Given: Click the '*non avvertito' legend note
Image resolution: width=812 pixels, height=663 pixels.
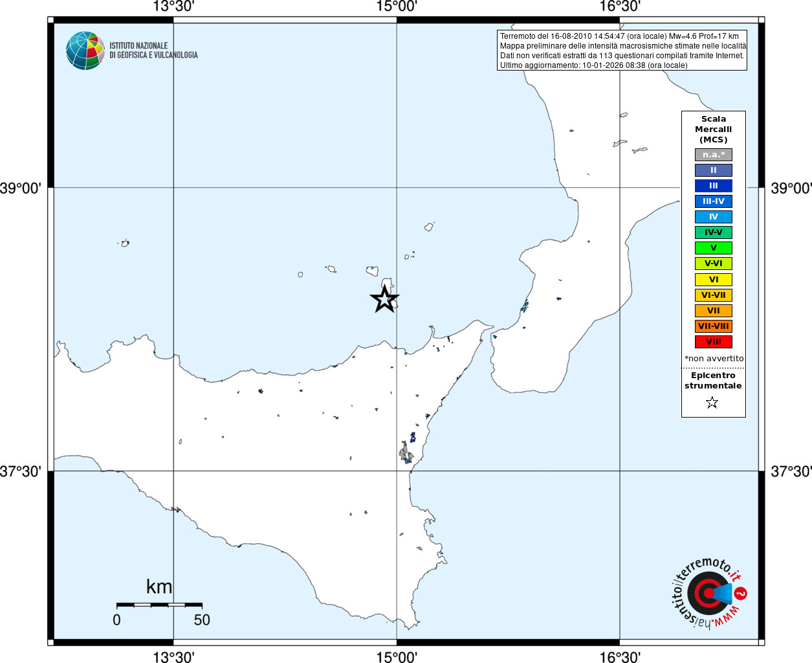Looking at the screenshot, I should pos(714,359).
